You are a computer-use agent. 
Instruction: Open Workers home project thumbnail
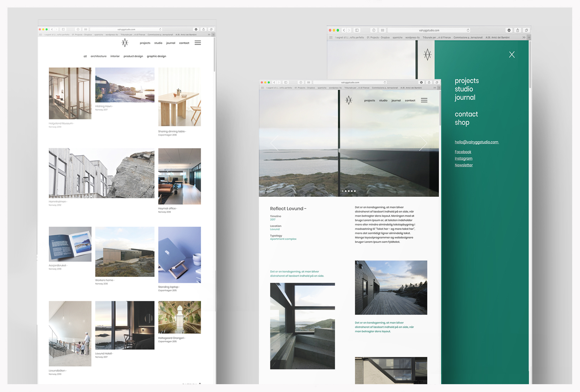pyautogui.click(x=125, y=252)
